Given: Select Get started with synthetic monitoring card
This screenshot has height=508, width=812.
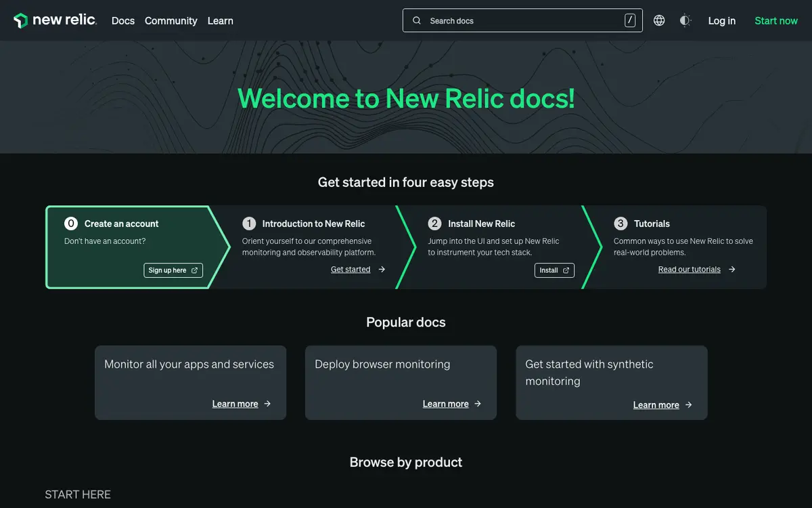Looking at the screenshot, I should click(611, 383).
